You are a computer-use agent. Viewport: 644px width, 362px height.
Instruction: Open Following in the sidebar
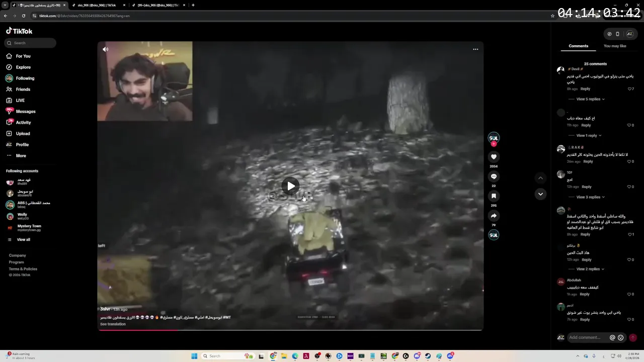[x=25, y=78]
